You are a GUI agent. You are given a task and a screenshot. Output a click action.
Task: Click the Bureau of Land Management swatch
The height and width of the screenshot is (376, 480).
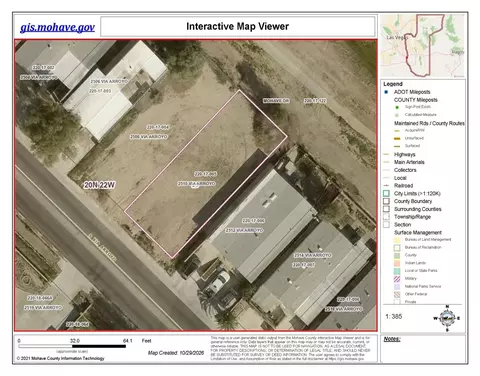pyautogui.click(x=397, y=240)
